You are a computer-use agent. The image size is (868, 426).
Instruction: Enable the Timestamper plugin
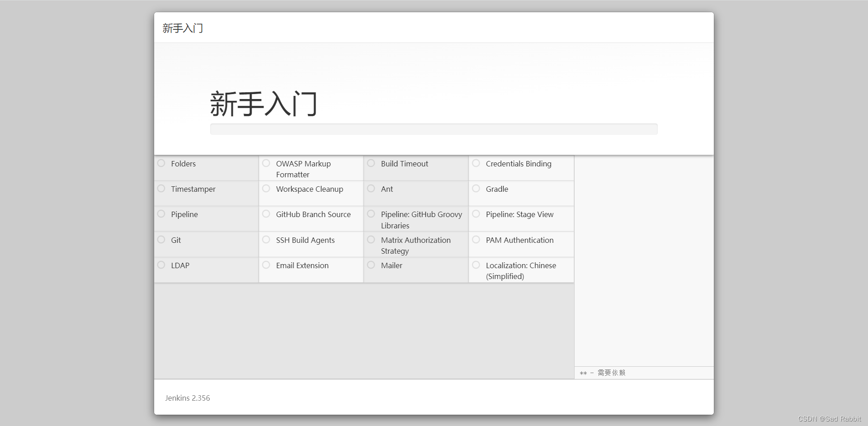point(161,189)
